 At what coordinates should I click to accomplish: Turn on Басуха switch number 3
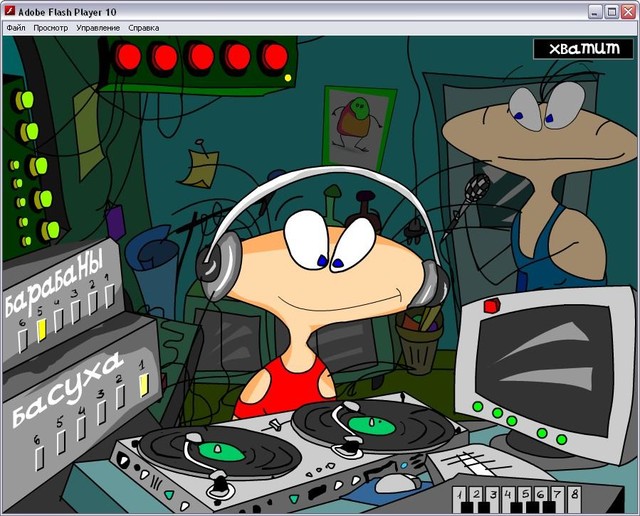[100, 413]
